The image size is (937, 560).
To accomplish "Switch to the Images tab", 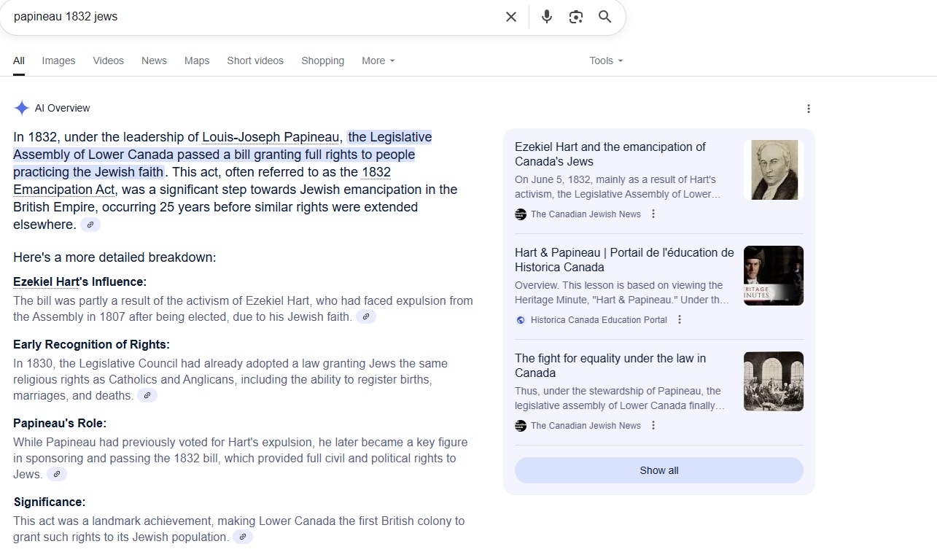I will [x=58, y=61].
